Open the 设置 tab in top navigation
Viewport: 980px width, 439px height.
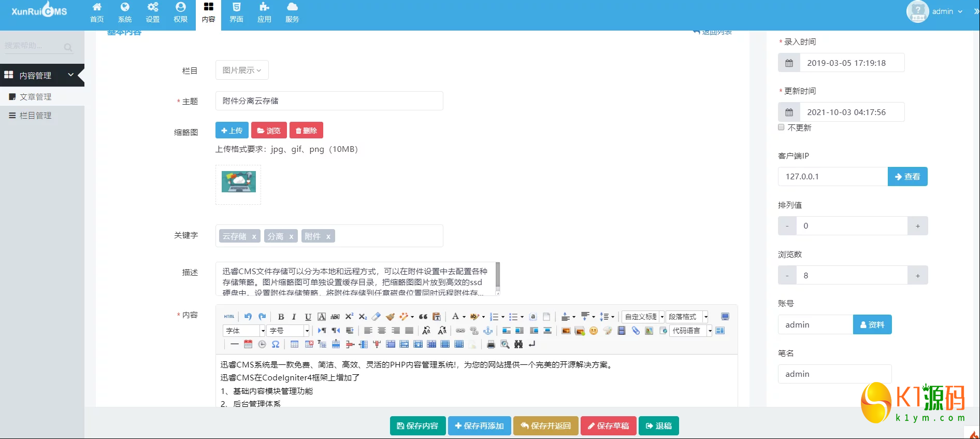coord(153,12)
